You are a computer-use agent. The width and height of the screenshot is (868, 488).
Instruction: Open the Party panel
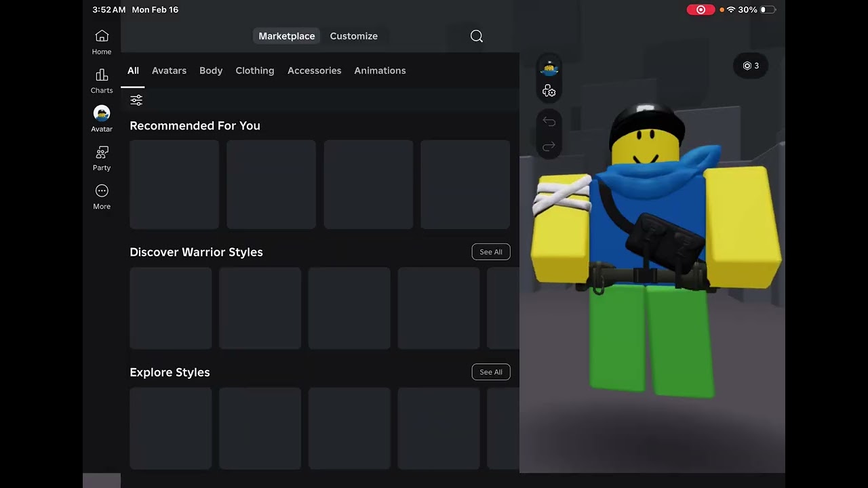pyautogui.click(x=102, y=158)
